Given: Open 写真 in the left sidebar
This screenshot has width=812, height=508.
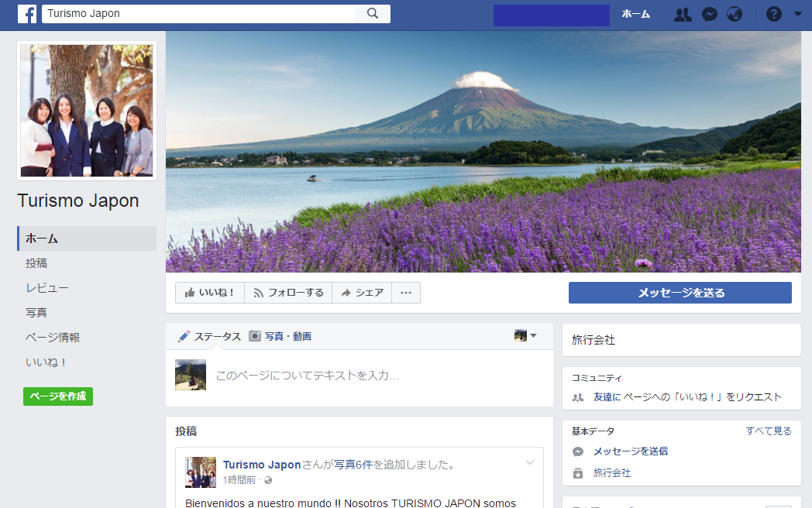Looking at the screenshot, I should click(x=36, y=312).
